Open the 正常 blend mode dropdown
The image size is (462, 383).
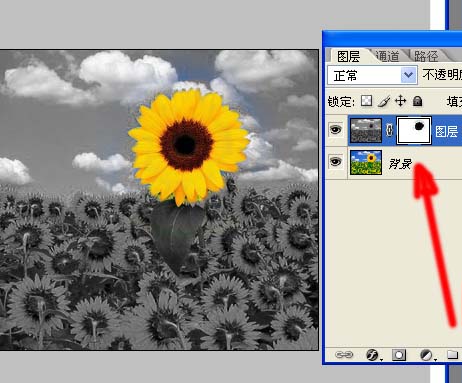point(372,76)
